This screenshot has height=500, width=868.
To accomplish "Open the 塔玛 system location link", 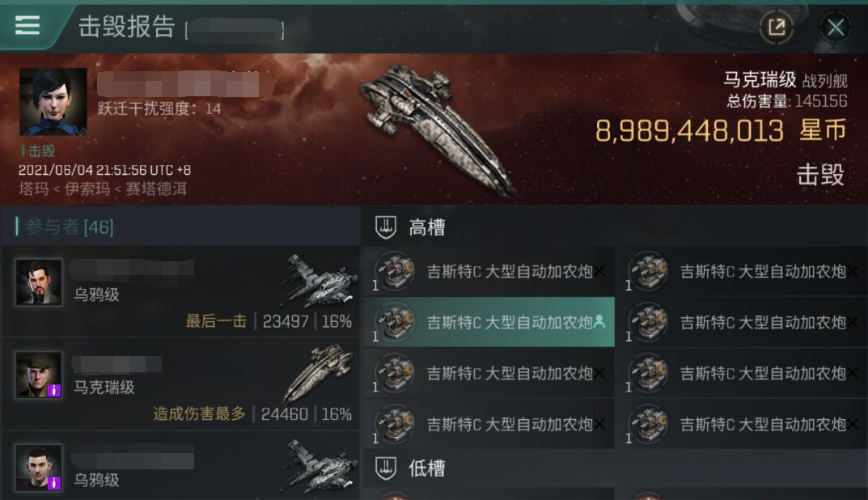I will (34, 189).
